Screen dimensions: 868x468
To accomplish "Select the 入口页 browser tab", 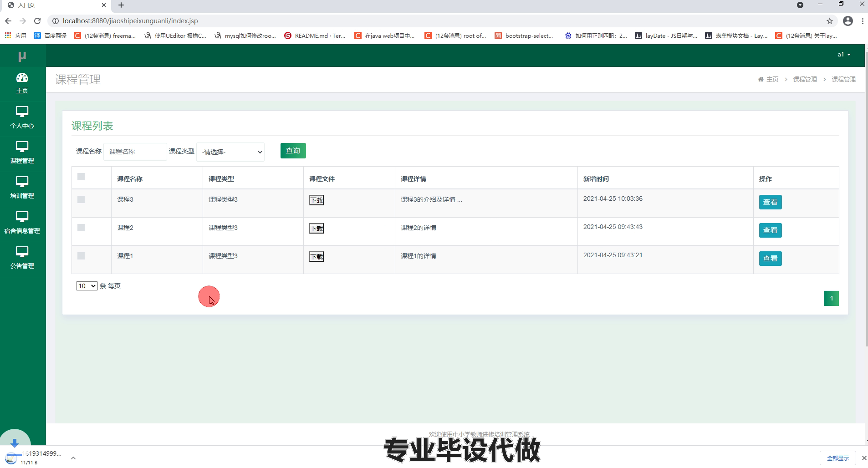I will [x=55, y=5].
